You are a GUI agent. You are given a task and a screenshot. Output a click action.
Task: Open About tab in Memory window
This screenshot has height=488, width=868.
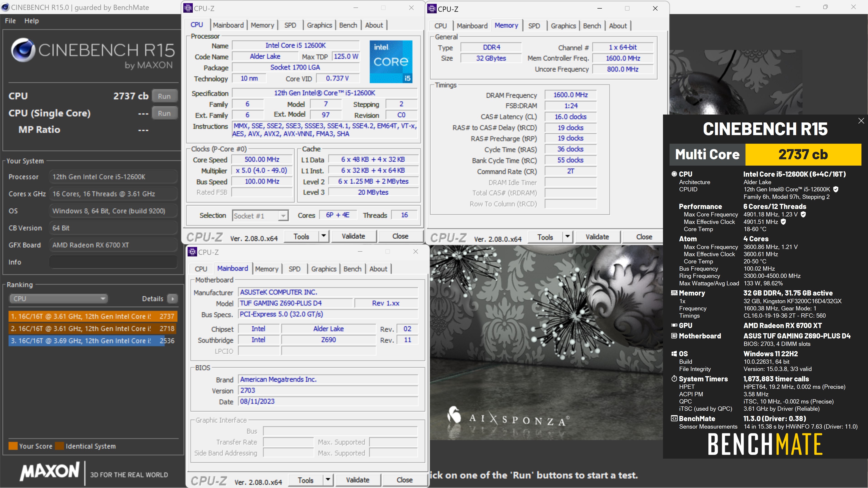pyautogui.click(x=618, y=26)
